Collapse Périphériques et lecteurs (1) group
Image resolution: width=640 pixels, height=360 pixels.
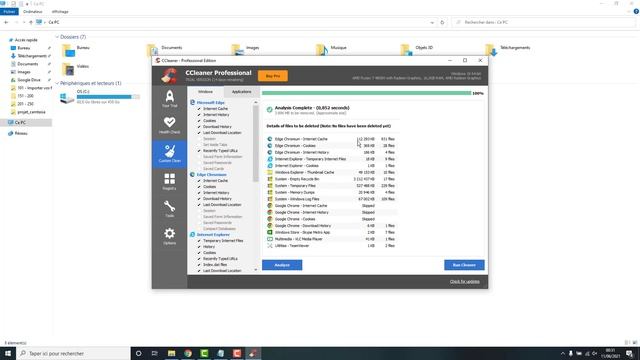57,83
